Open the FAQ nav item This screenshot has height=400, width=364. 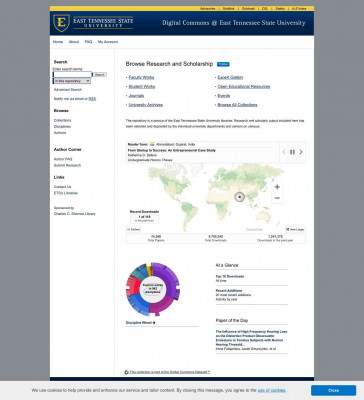point(88,42)
